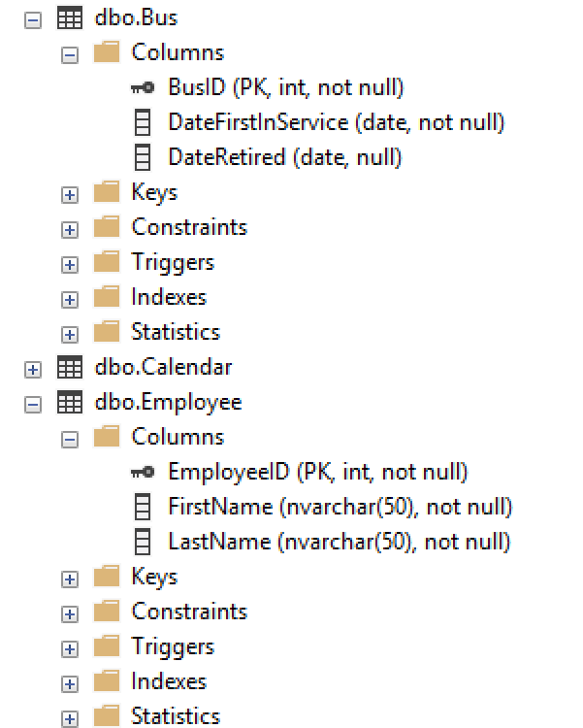583x728 pixels.
Task: Expand the Indexes folder under dbo.Employee
Action: tap(70, 683)
